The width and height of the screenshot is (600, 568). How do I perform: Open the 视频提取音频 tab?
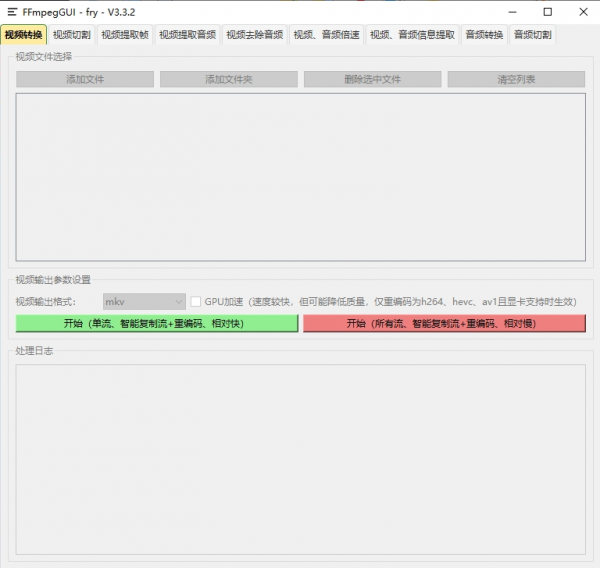tap(188, 35)
